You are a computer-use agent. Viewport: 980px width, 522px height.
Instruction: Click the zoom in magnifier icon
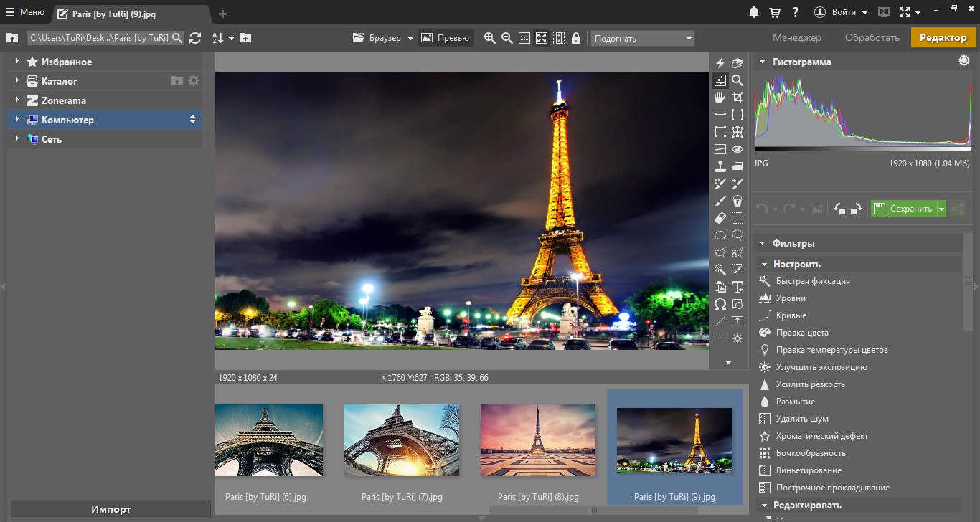tap(490, 38)
